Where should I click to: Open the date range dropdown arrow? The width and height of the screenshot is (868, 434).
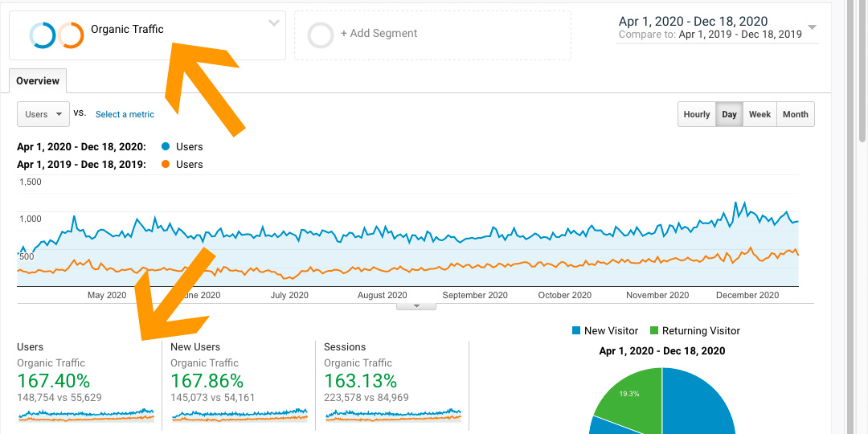click(812, 27)
